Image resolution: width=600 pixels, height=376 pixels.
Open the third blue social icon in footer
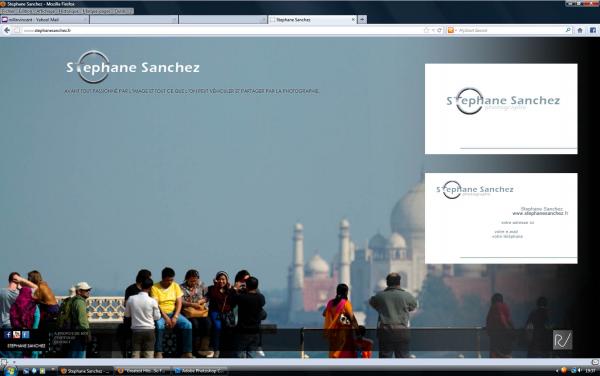pyautogui.click(x=26, y=335)
